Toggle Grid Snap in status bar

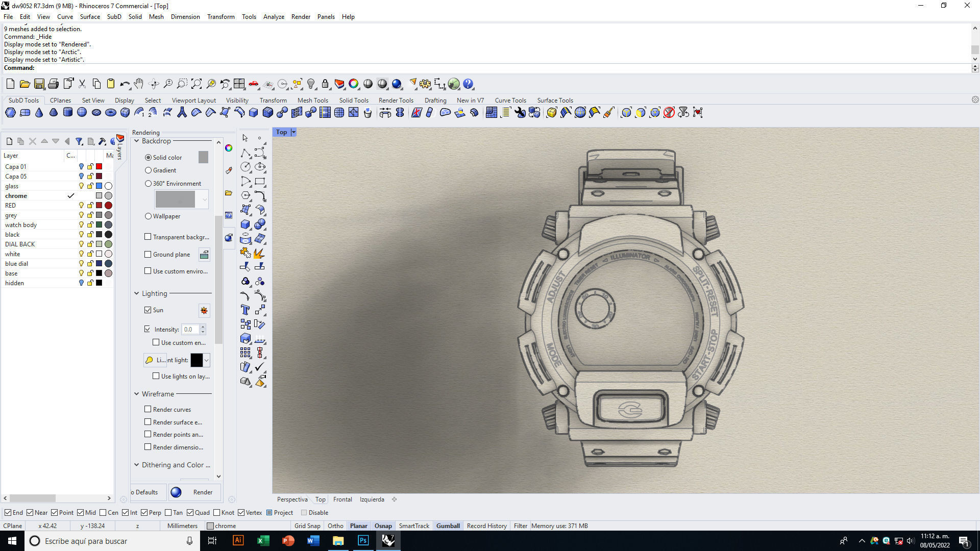(x=307, y=526)
